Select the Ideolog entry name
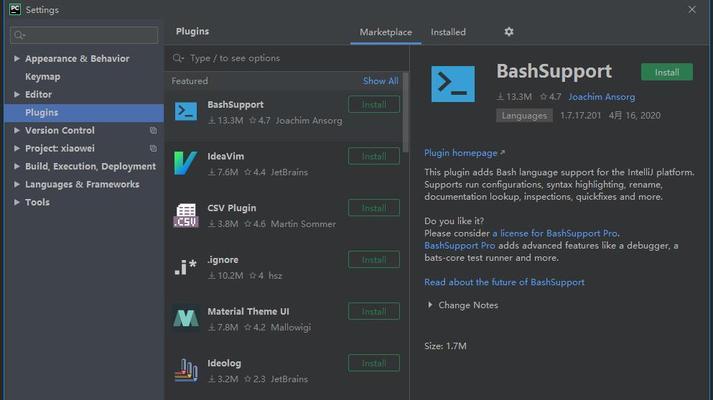This screenshot has height=400, width=713. [x=224, y=363]
